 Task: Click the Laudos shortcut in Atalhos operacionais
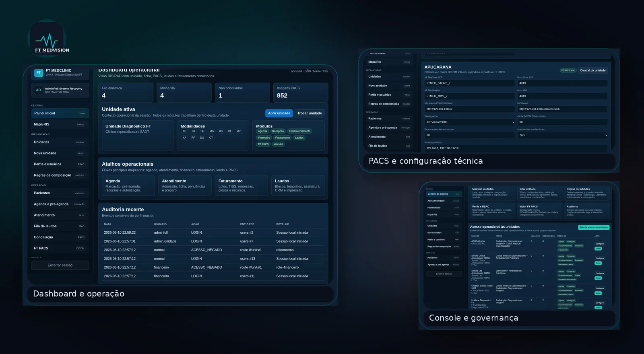point(298,185)
